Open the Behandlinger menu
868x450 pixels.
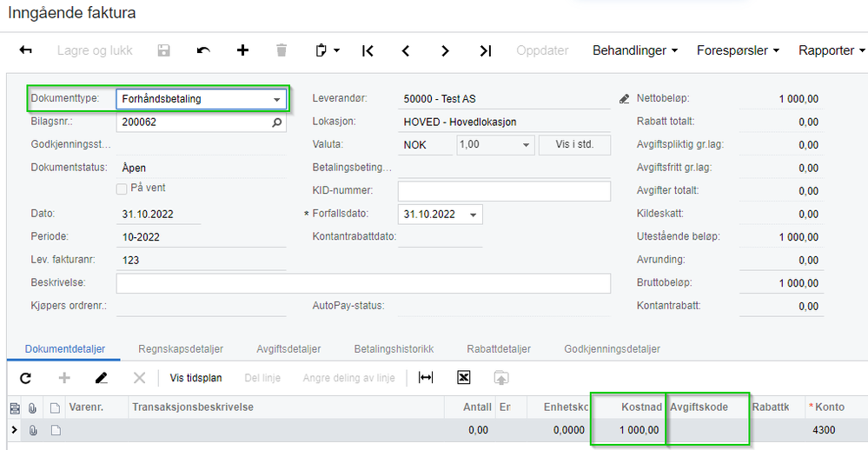click(635, 50)
